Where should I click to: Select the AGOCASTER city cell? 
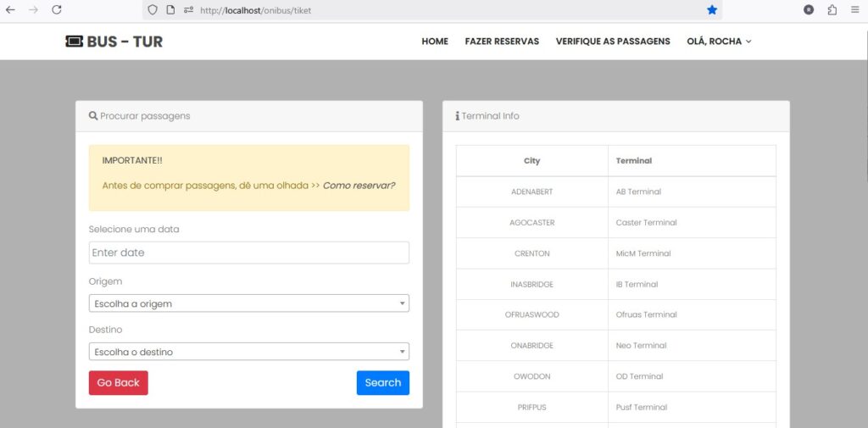pos(532,223)
